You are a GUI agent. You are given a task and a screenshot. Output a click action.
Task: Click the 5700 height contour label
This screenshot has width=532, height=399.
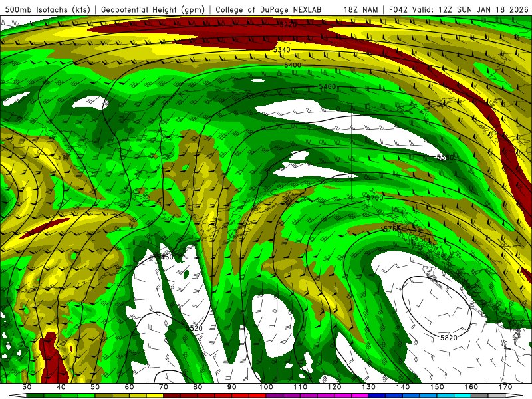[x=374, y=198]
